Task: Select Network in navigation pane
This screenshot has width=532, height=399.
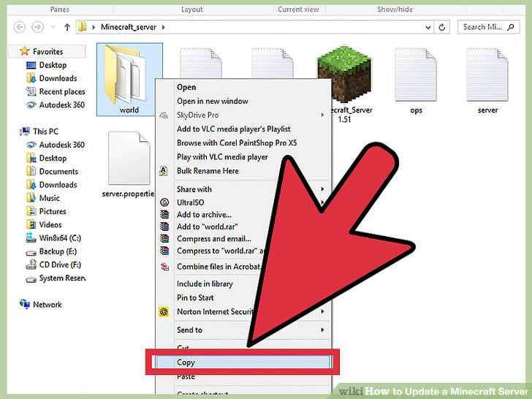Action: (x=47, y=305)
